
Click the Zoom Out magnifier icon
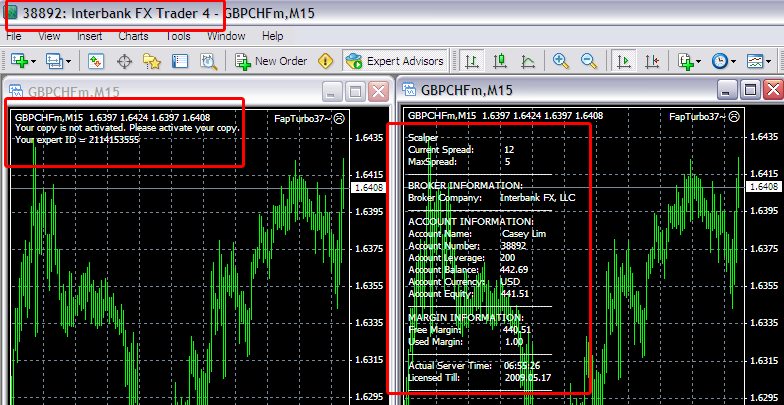point(589,61)
